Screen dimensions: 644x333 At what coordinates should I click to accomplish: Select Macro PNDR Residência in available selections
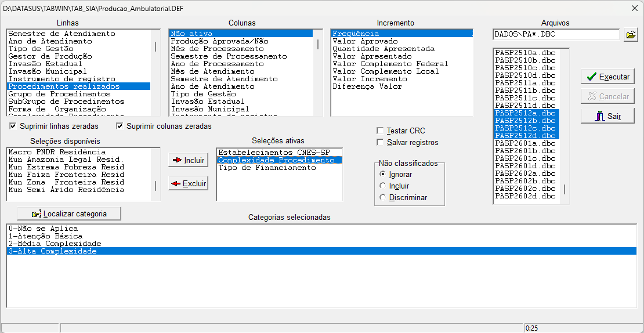click(x=79, y=152)
